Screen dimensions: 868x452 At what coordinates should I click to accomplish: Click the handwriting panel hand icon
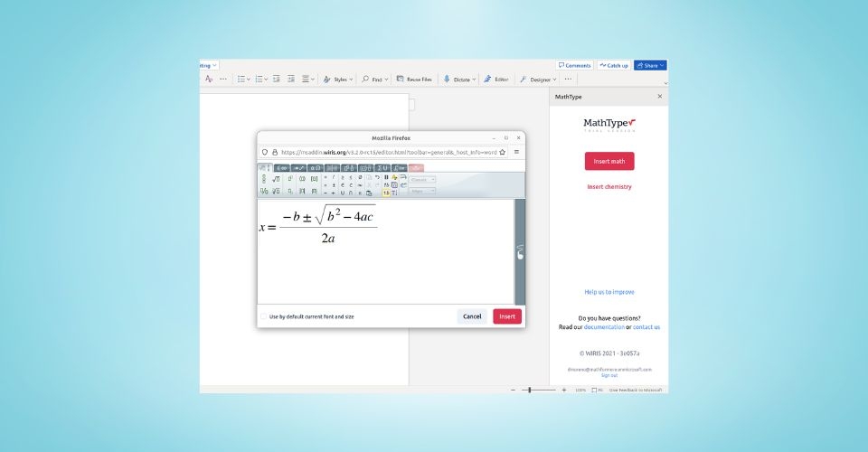[x=520, y=252]
